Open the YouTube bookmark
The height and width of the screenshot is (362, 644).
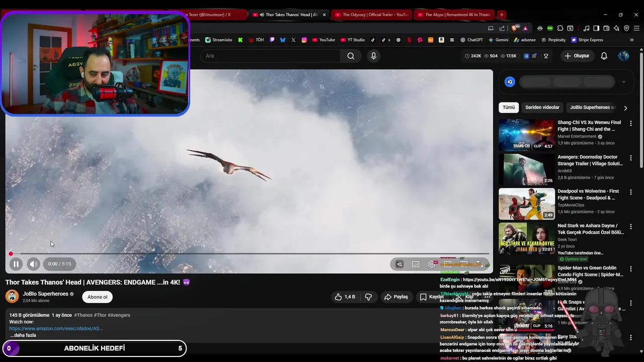click(x=324, y=40)
